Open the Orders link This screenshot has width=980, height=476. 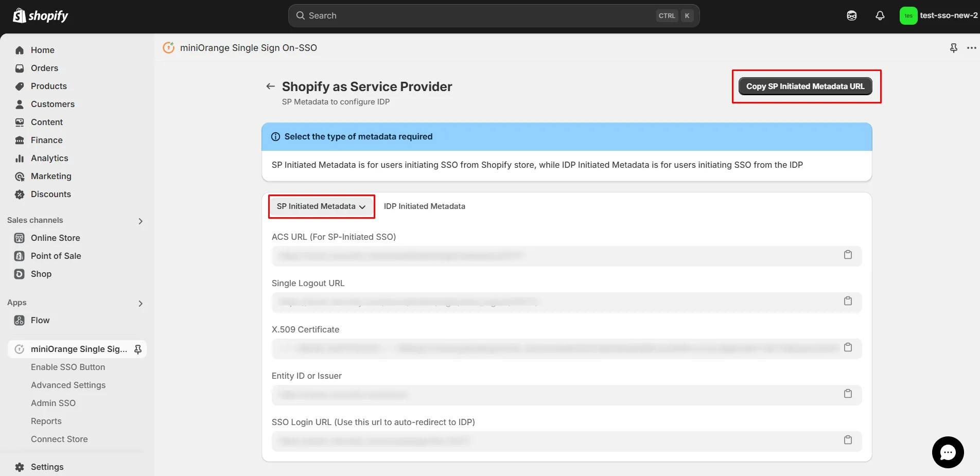[x=44, y=68]
